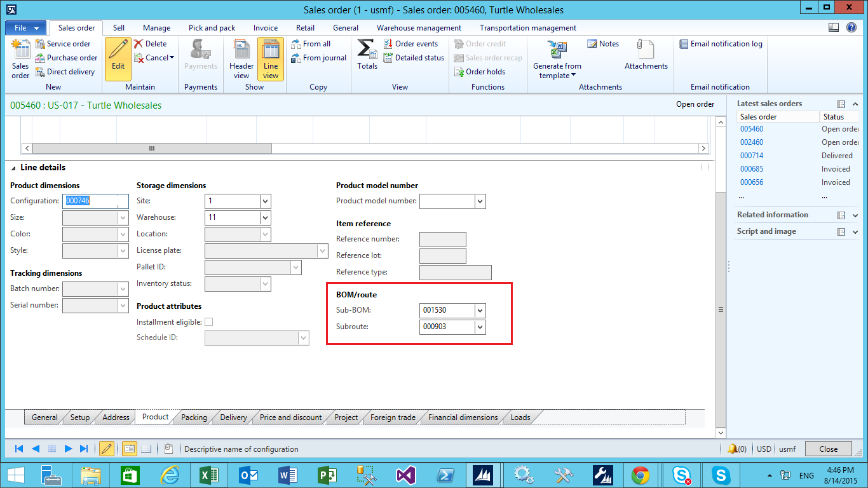Delete the sales order with red X
The width and height of the screenshot is (868, 488).
tap(151, 44)
